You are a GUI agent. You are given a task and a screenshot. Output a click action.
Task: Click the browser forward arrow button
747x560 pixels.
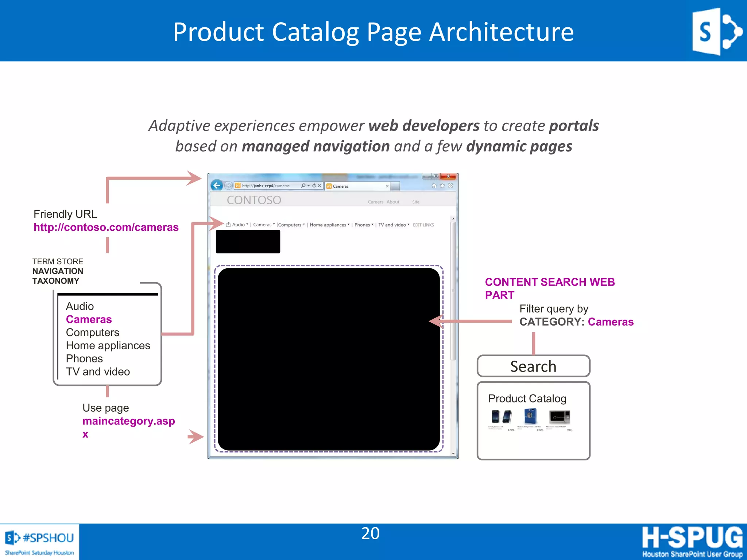click(x=228, y=186)
